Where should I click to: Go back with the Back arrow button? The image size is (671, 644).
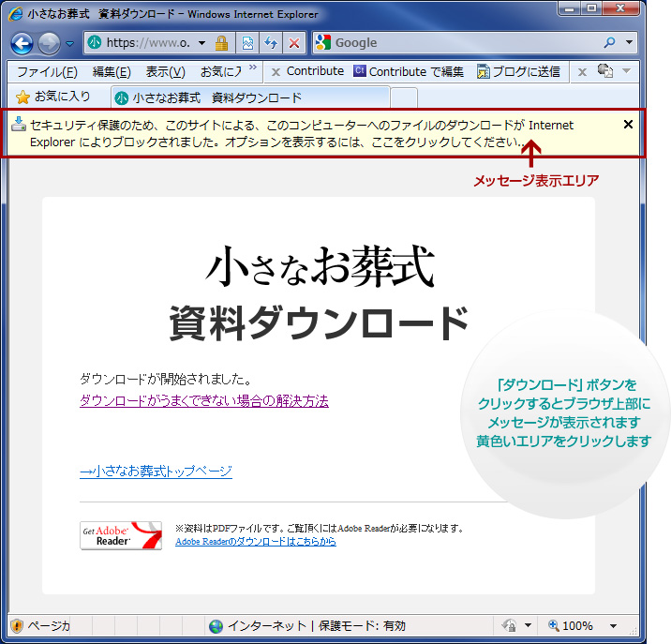(22, 43)
